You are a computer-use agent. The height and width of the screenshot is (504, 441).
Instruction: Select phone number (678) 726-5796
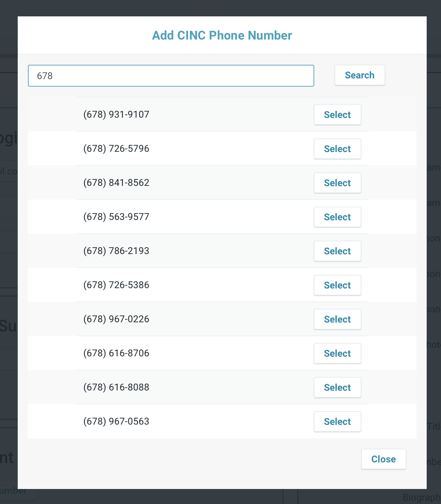pyautogui.click(x=337, y=149)
